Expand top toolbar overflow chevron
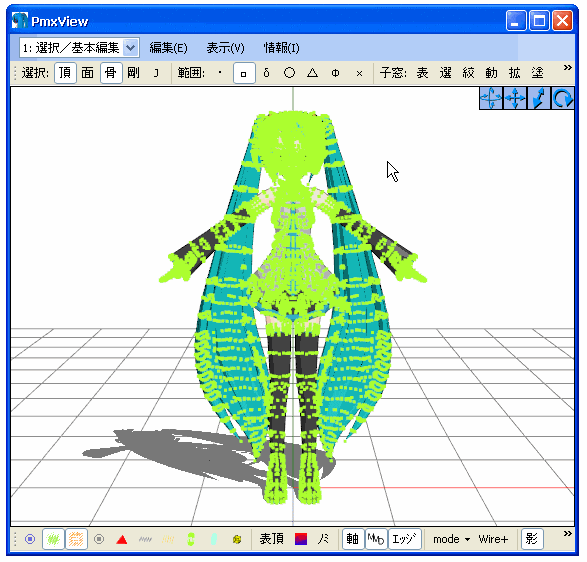The width and height of the screenshot is (587, 562). (x=568, y=68)
